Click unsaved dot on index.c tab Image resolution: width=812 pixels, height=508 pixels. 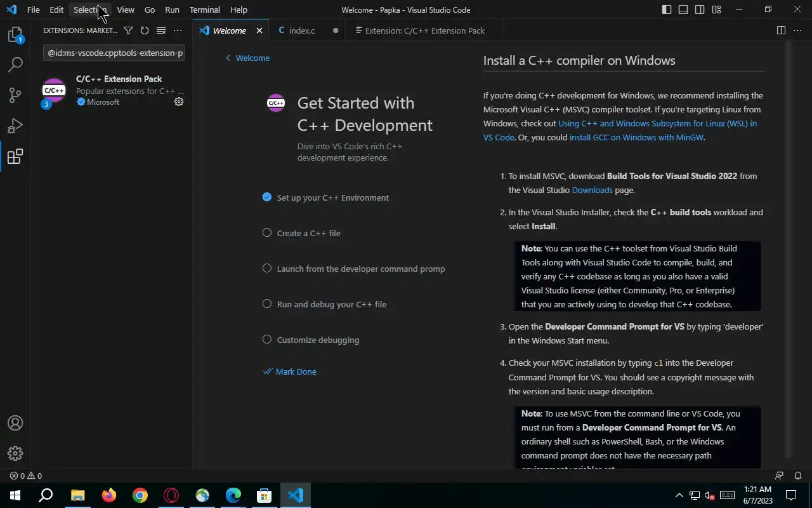336,30
